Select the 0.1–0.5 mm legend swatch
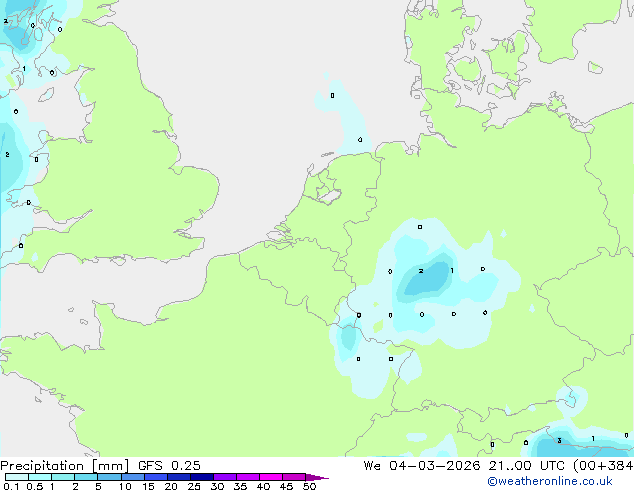634x490 pixels. click(17, 477)
